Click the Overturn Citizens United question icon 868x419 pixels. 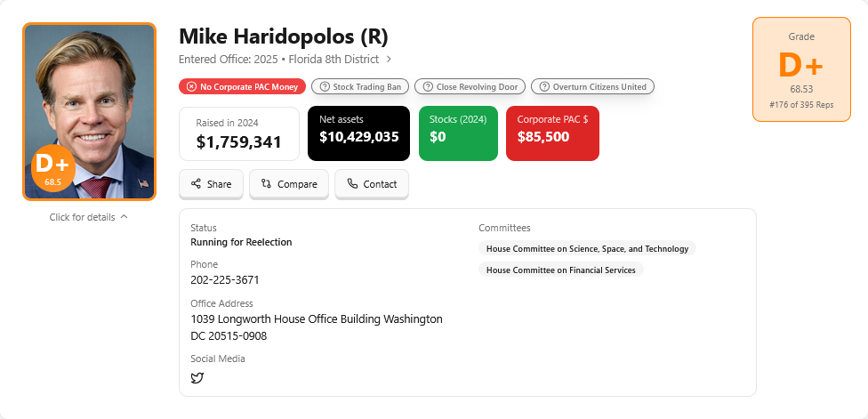point(544,86)
